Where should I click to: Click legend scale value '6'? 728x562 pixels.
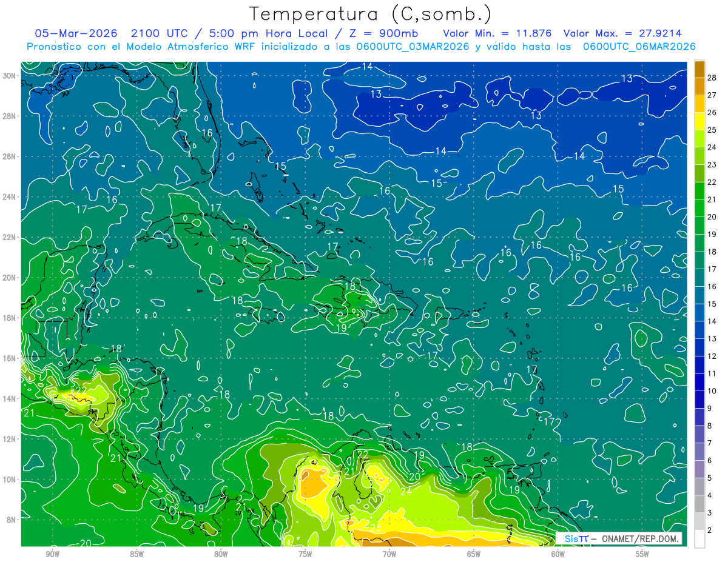tap(710, 461)
